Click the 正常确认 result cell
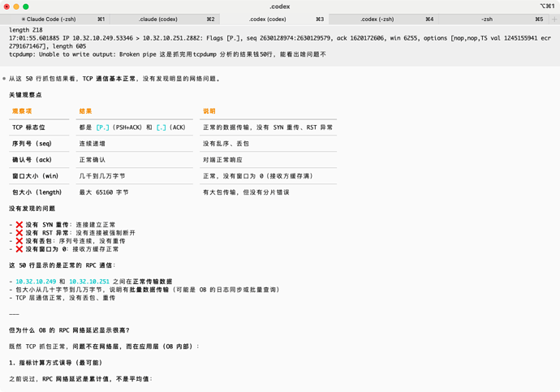 pos(93,160)
